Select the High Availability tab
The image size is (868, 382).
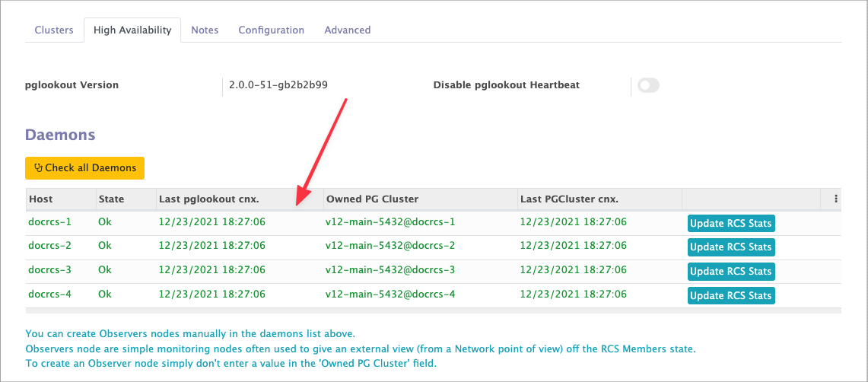point(132,30)
